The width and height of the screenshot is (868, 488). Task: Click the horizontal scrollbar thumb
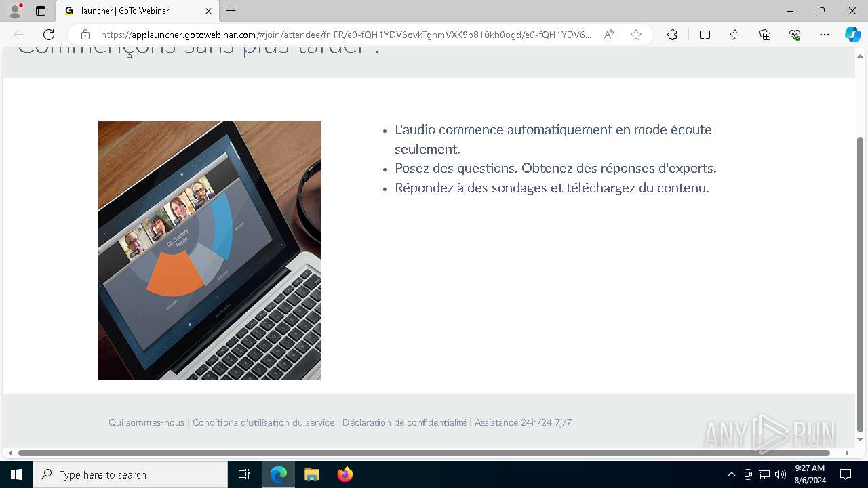pos(424,453)
